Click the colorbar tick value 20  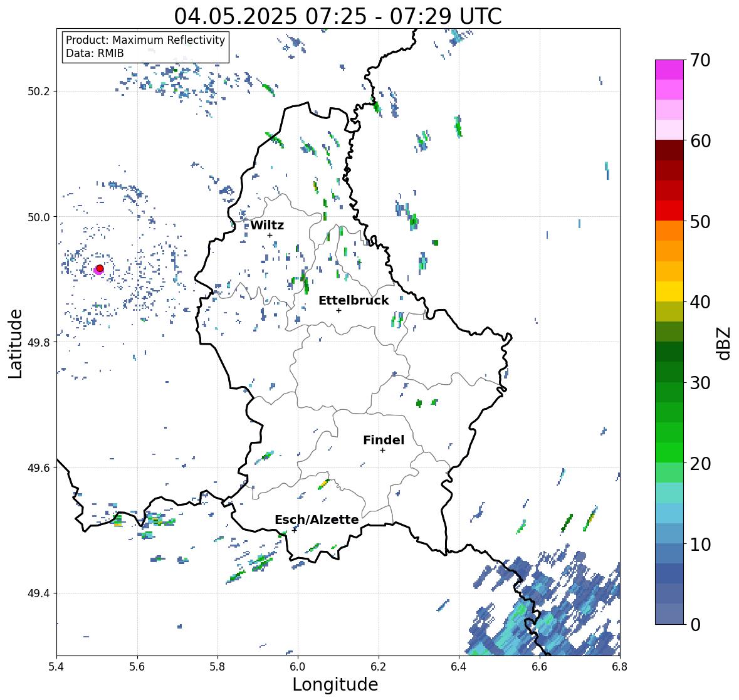pyautogui.click(x=700, y=463)
